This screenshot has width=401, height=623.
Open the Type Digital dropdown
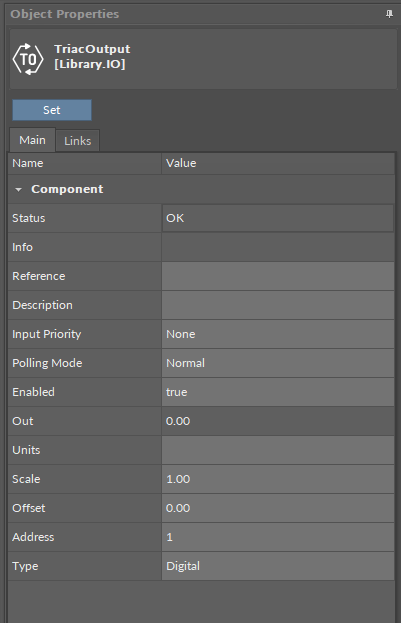coord(278,566)
